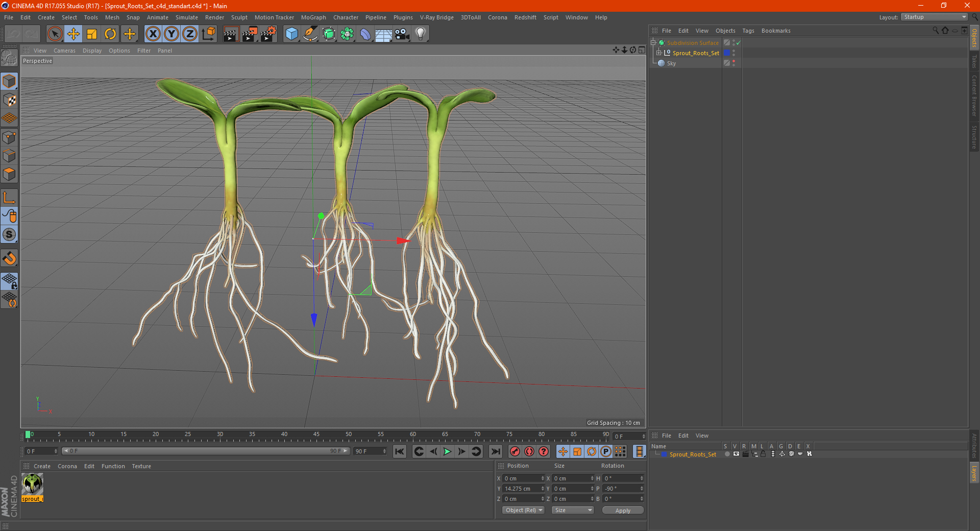Enable Polygons mode
This screenshot has height=531, width=980.
[x=9, y=174]
